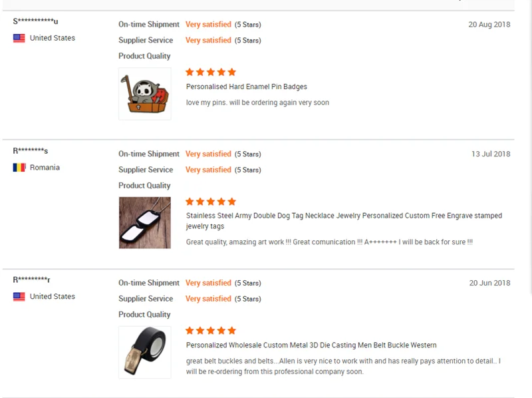Click the fifth star in the dog tag review rating
532x398 pixels.
tap(231, 201)
